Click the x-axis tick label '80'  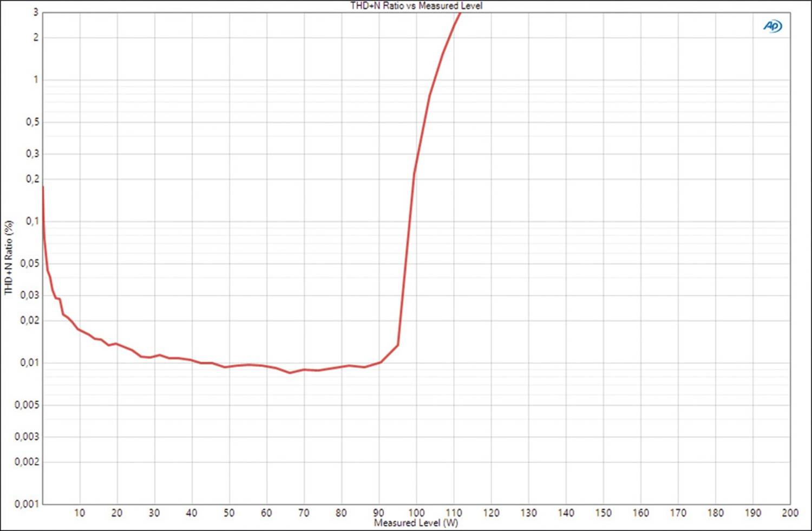341,513
